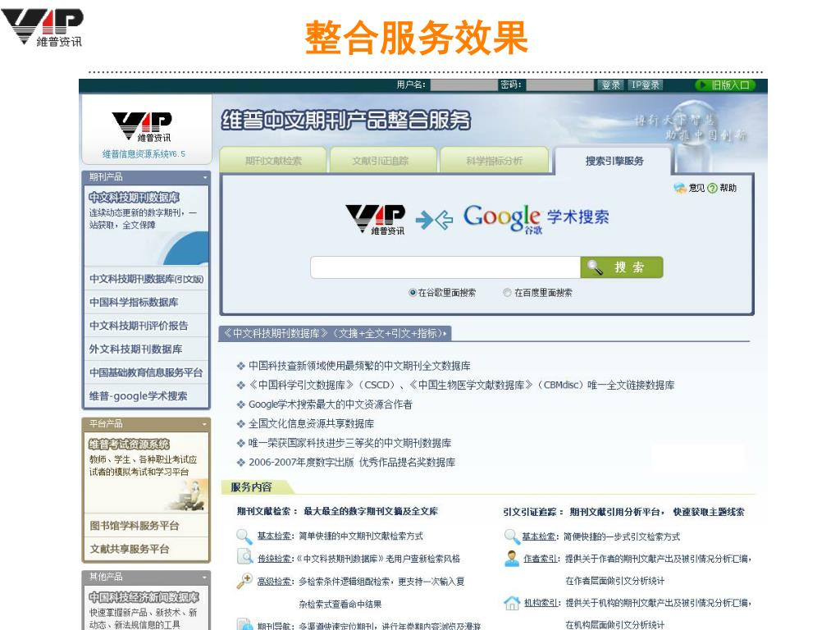Click the VIP logo beside the arrows

[x=376, y=218]
